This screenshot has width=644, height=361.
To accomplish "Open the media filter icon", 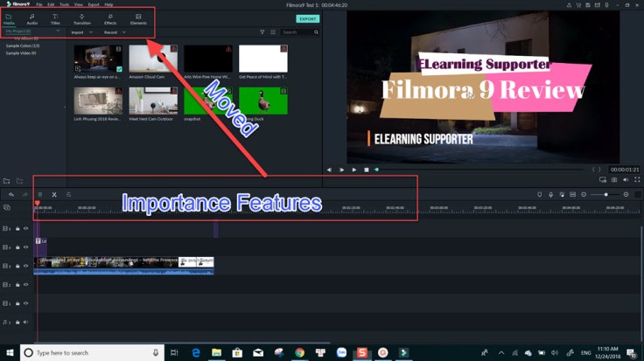I will pyautogui.click(x=262, y=32).
